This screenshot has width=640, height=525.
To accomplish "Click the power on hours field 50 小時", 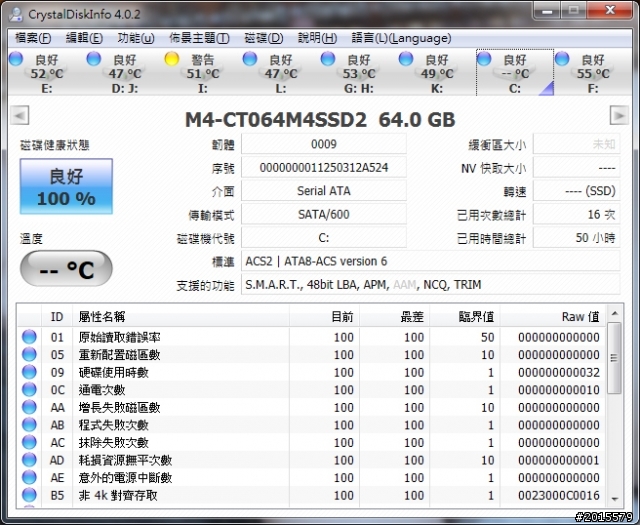I will coord(576,238).
